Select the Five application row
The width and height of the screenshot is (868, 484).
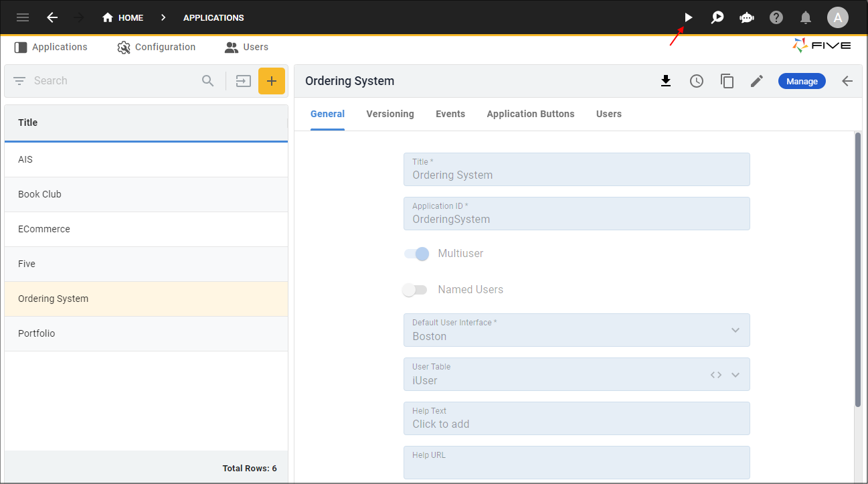coord(146,264)
